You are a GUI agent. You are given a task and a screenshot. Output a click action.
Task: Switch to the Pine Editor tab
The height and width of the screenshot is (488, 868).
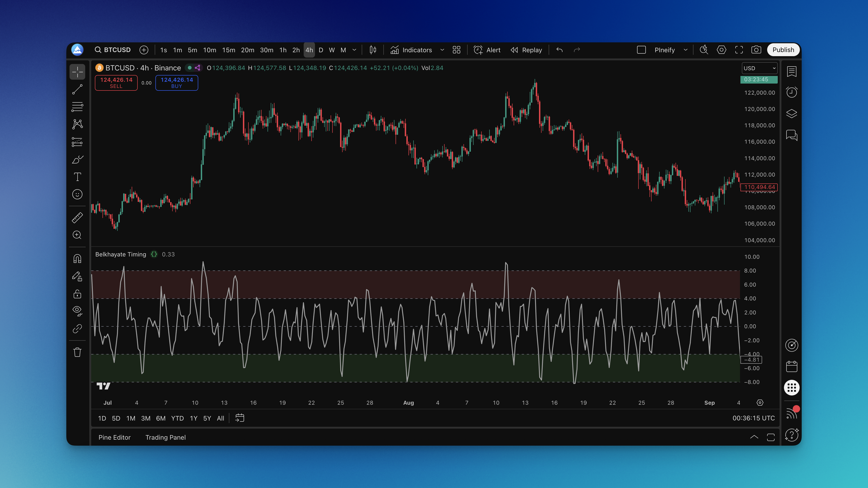[x=114, y=437]
